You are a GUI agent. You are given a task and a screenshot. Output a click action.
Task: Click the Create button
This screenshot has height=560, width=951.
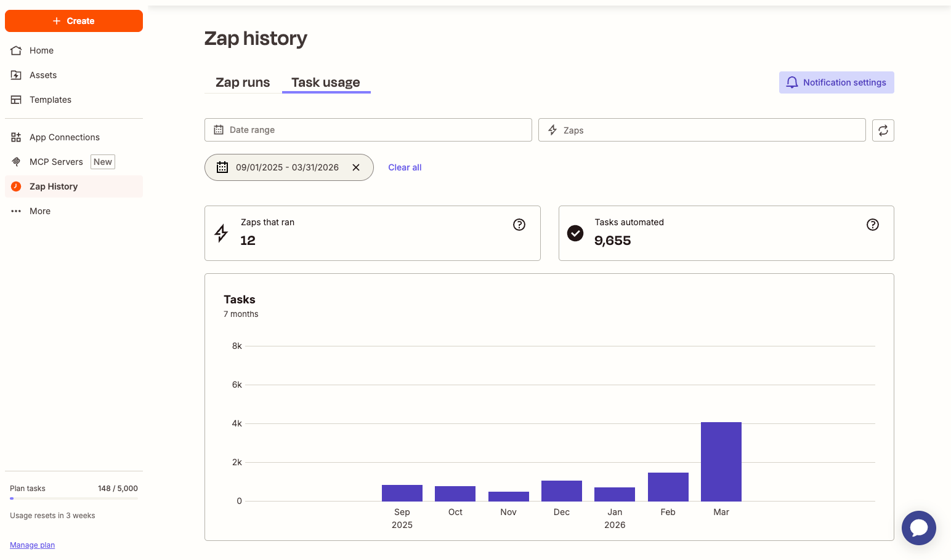click(x=73, y=20)
